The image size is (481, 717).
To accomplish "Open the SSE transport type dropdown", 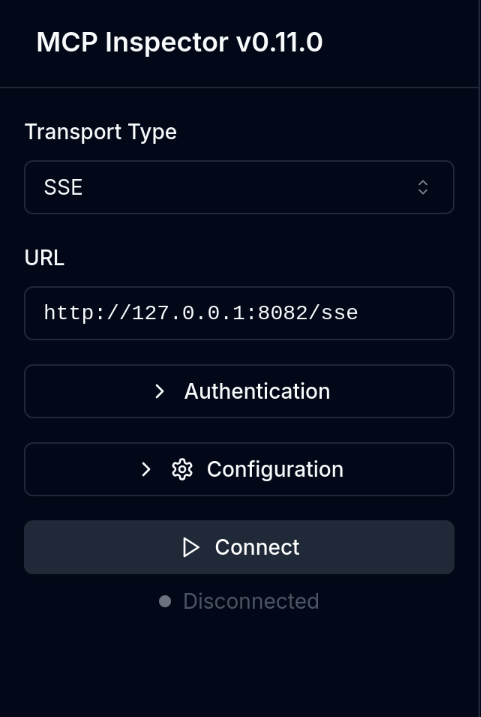I will click(x=239, y=187).
